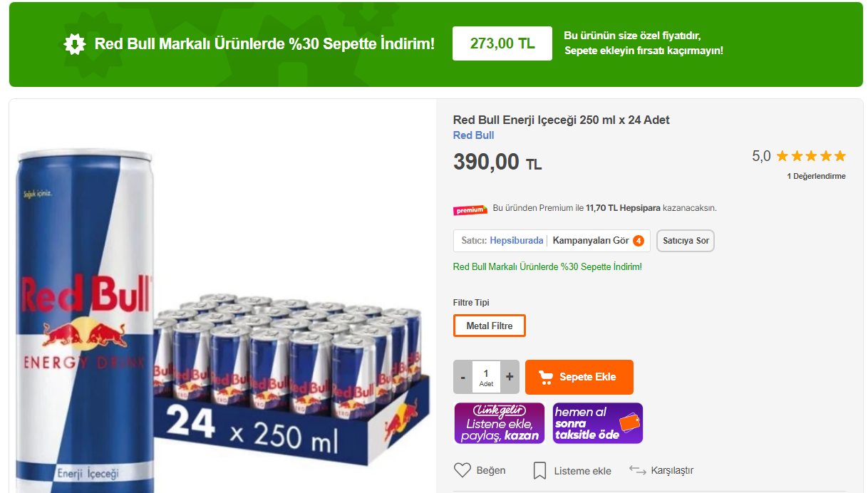
Task: Decrease quantity with the minus button
Action: click(463, 377)
